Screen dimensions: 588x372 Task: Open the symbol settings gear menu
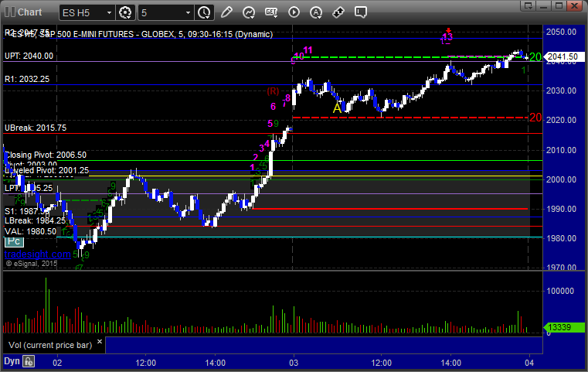tap(125, 13)
